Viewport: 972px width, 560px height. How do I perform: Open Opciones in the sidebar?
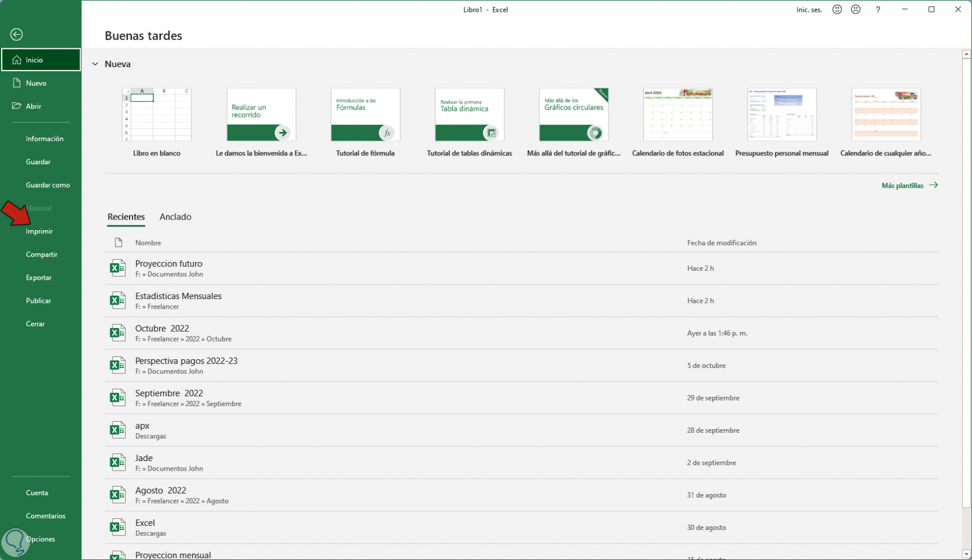click(41, 539)
